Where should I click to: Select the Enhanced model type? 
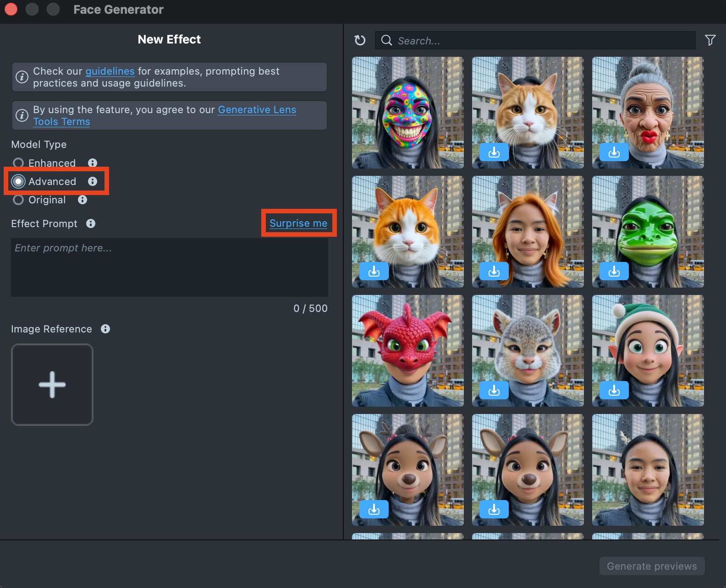point(18,163)
